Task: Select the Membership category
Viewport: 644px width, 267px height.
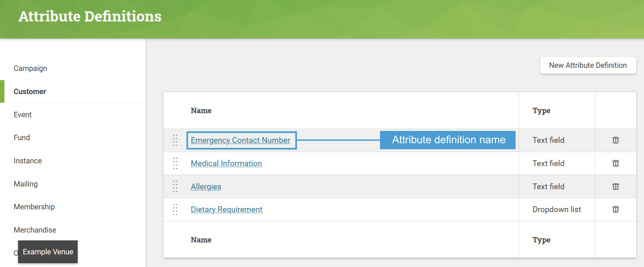Action: [34, 207]
